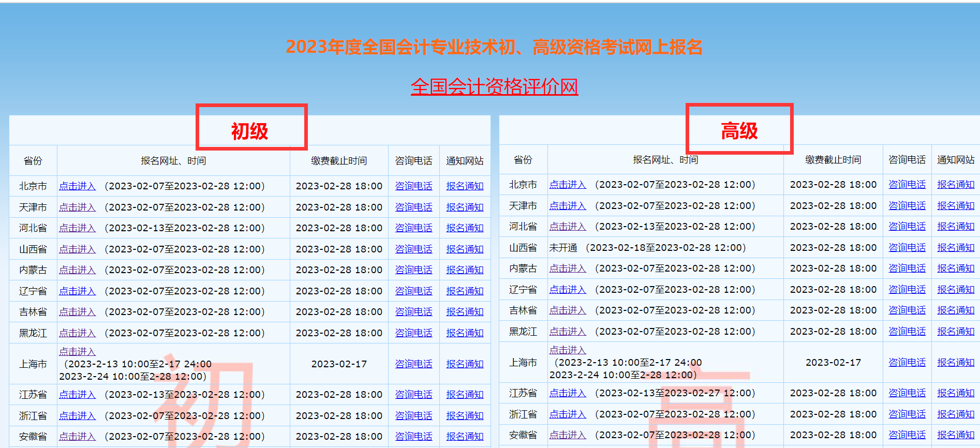This screenshot has width=980, height=448.
Task: Click 点击进入 for 黑龙江 in 初级 table
Action: (77, 333)
